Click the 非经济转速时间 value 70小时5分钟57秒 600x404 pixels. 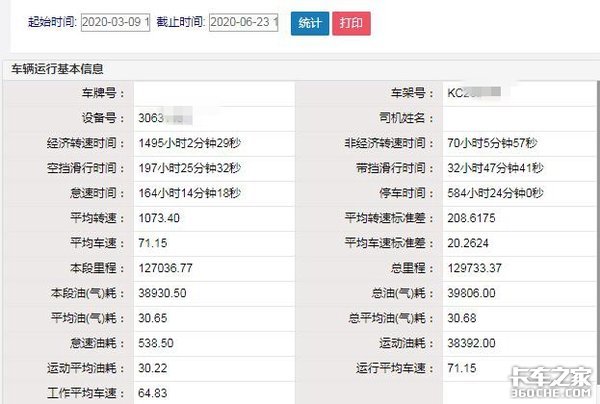(492, 143)
